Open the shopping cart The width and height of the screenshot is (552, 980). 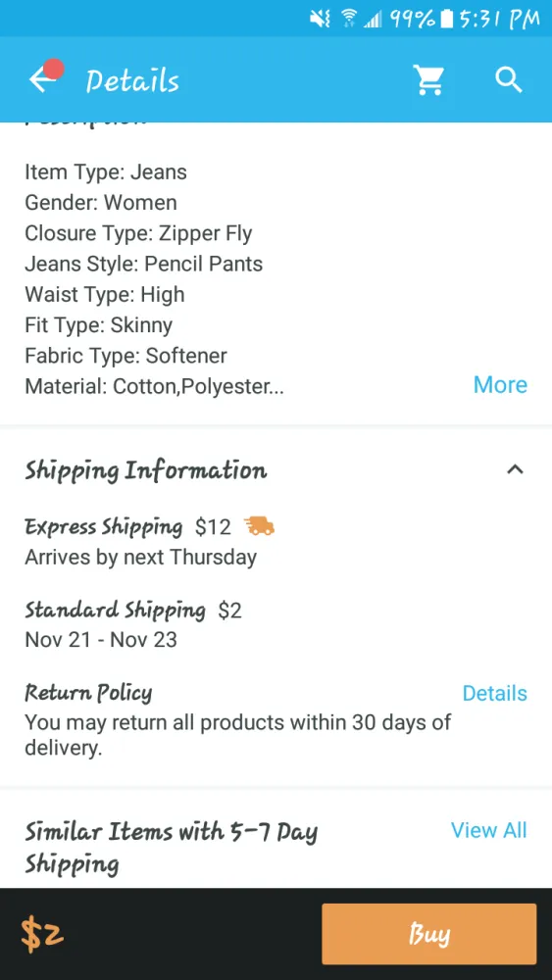(x=428, y=80)
